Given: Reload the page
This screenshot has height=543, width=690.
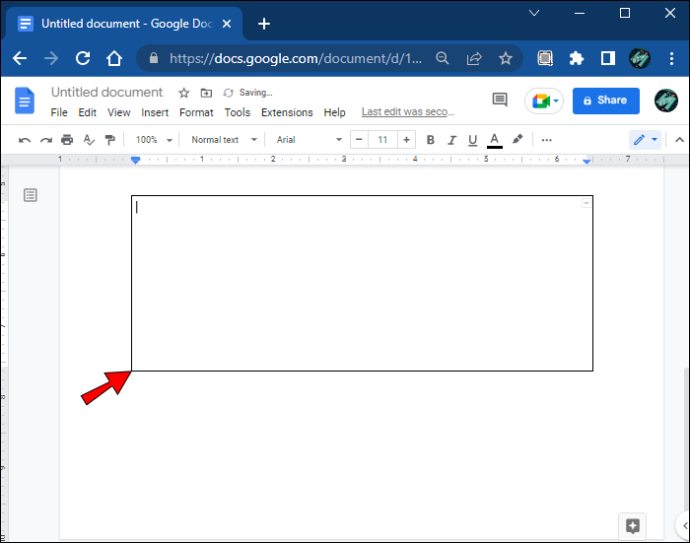Looking at the screenshot, I should point(83,58).
